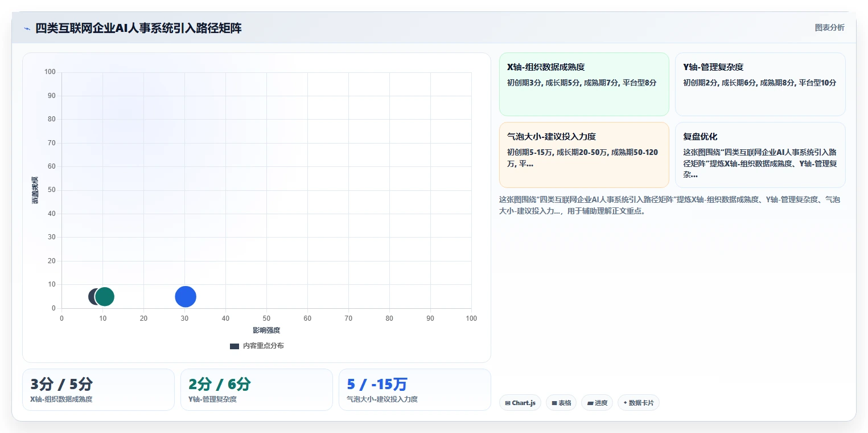Open the X轴-组织数据成熟度 green card
Image resolution: width=868 pixels, height=433 pixels.
pyautogui.click(x=584, y=84)
